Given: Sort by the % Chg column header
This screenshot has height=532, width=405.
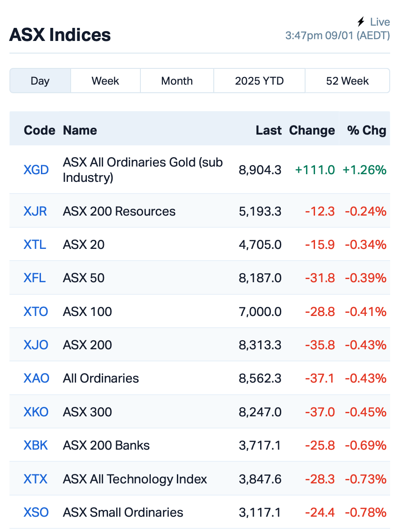Looking at the screenshot, I should [x=367, y=130].
